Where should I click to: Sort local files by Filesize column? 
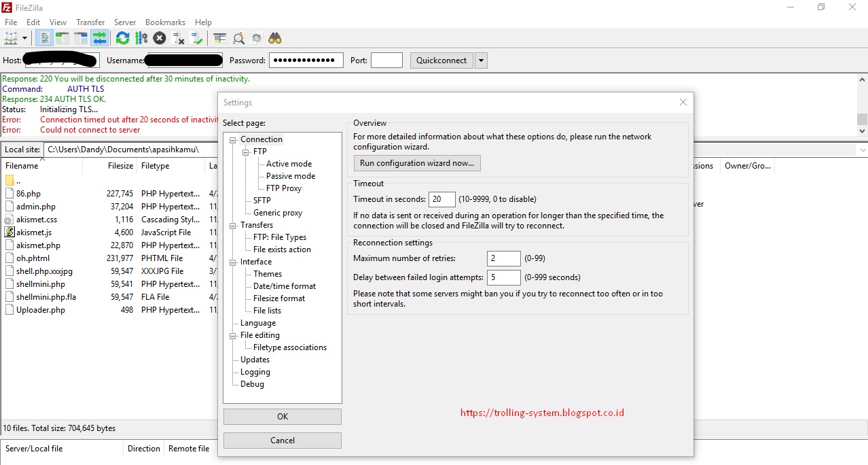point(109,166)
